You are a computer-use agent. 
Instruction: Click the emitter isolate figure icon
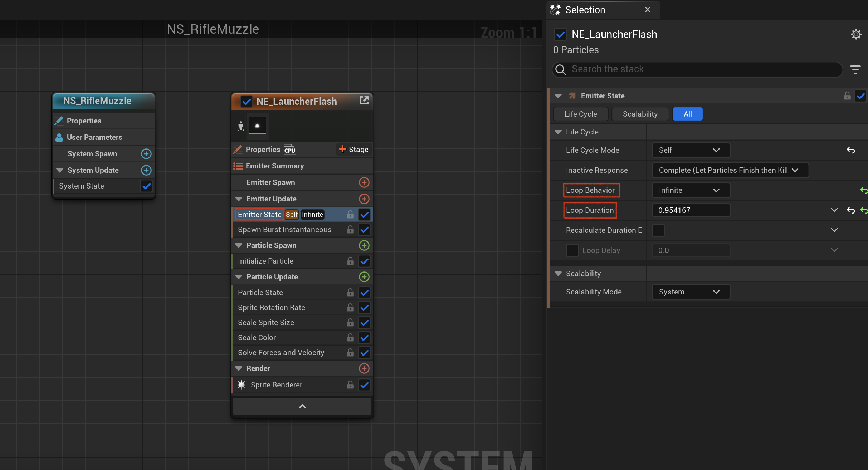tap(241, 126)
